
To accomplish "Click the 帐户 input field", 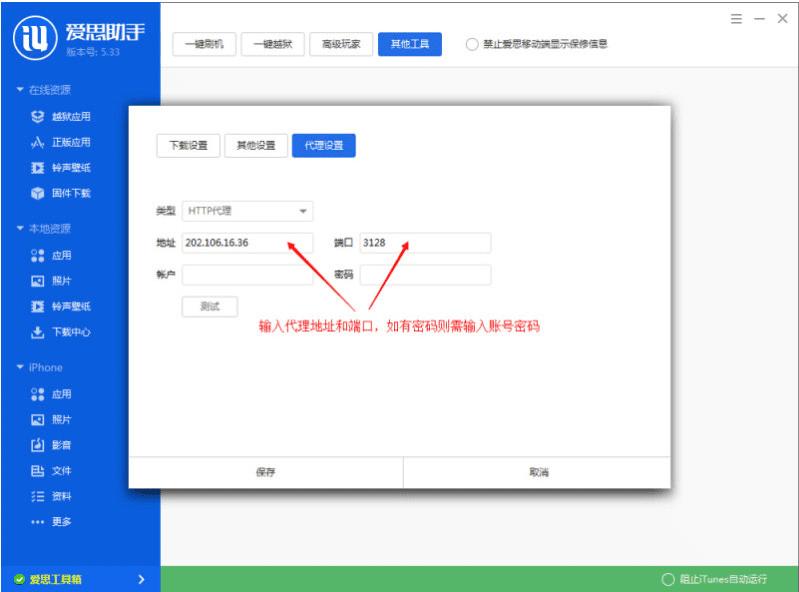I will (x=247, y=275).
